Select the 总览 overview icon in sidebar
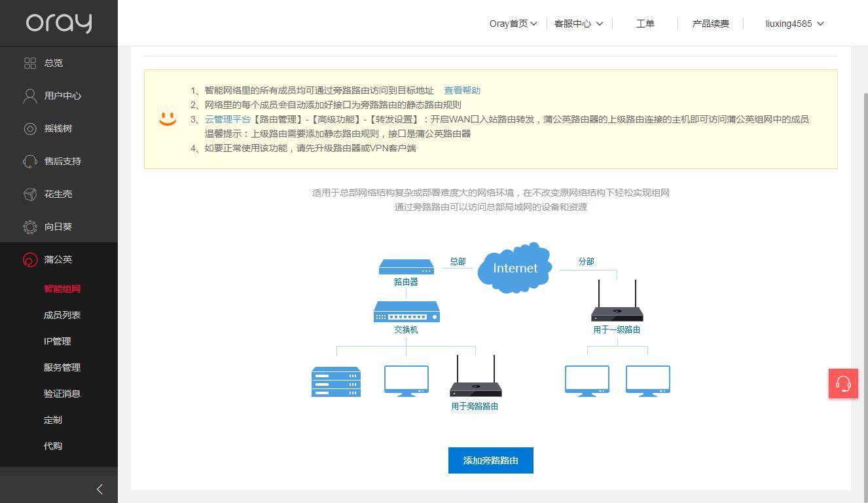This screenshot has height=503, width=868. pyautogui.click(x=30, y=63)
